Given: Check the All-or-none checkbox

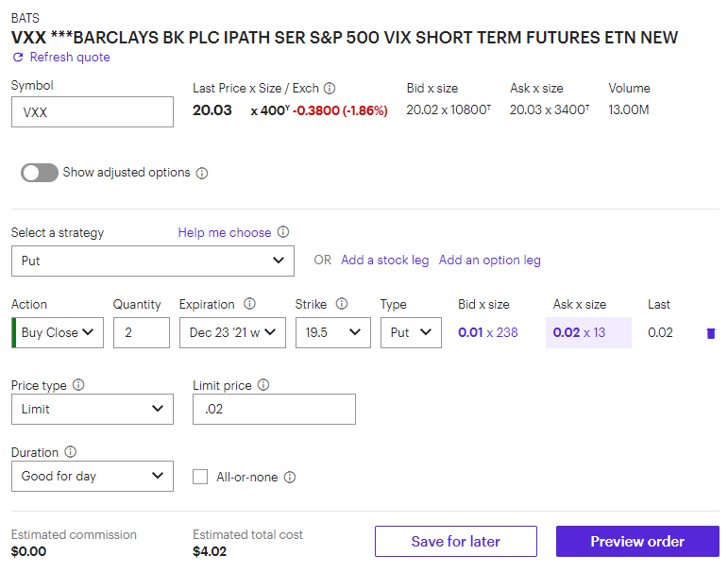Looking at the screenshot, I should click(x=200, y=477).
